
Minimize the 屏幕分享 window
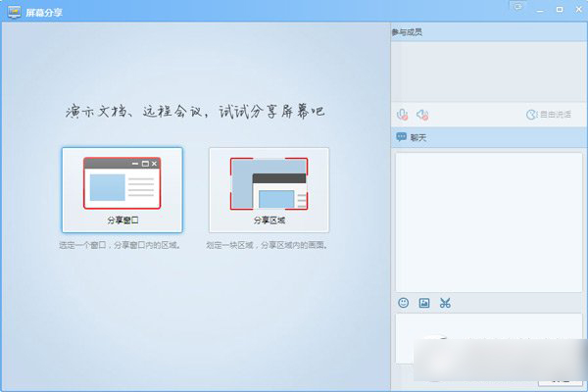pos(540,10)
